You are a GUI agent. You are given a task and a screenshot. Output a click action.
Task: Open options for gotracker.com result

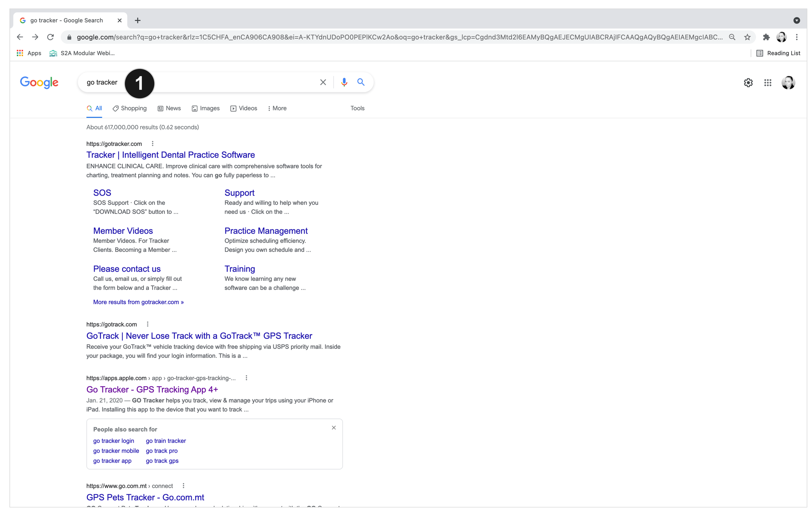(153, 144)
